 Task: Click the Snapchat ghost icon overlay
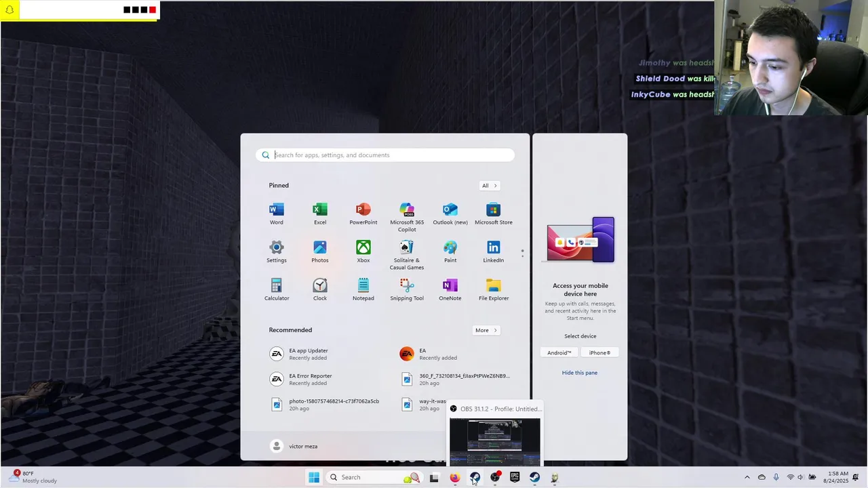click(x=9, y=9)
